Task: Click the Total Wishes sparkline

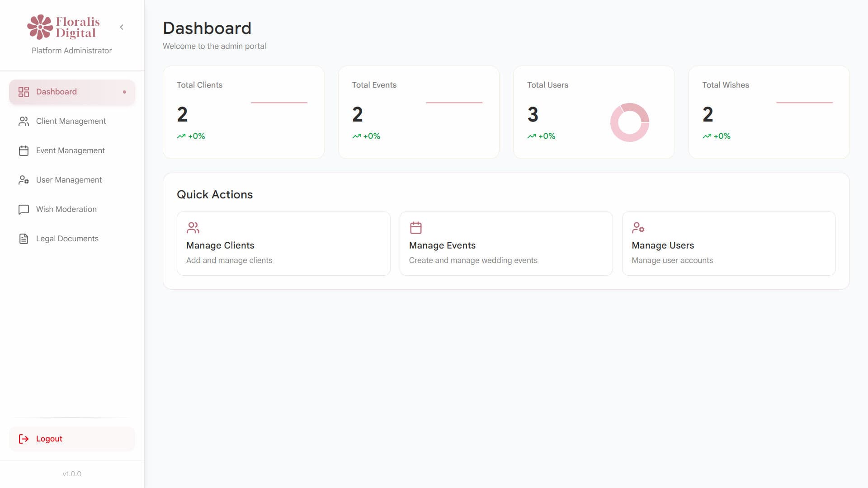Action: pyautogui.click(x=804, y=103)
